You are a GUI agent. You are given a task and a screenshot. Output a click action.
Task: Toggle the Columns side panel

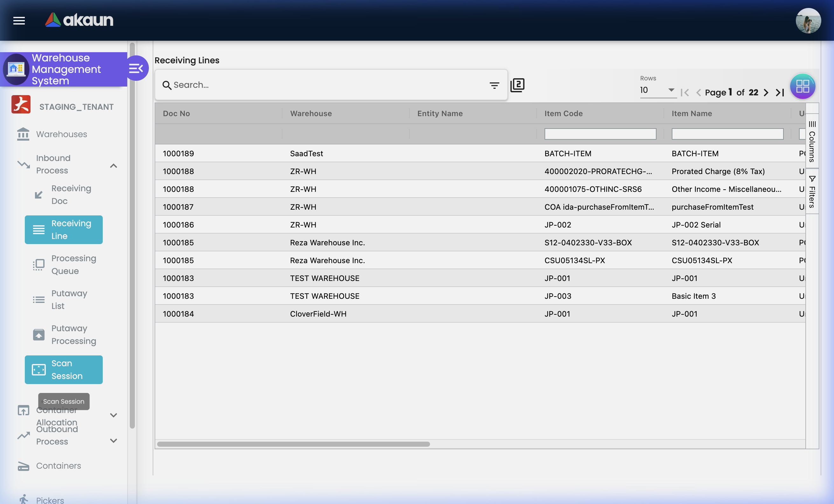pyautogui.click(x=812, y=142)
